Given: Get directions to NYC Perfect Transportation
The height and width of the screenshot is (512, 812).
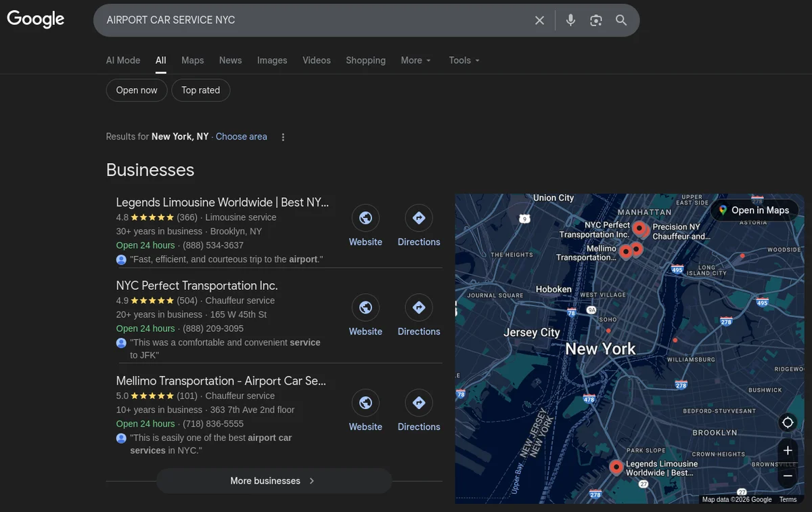Looking at the screenshot, I should pos(418,308).
